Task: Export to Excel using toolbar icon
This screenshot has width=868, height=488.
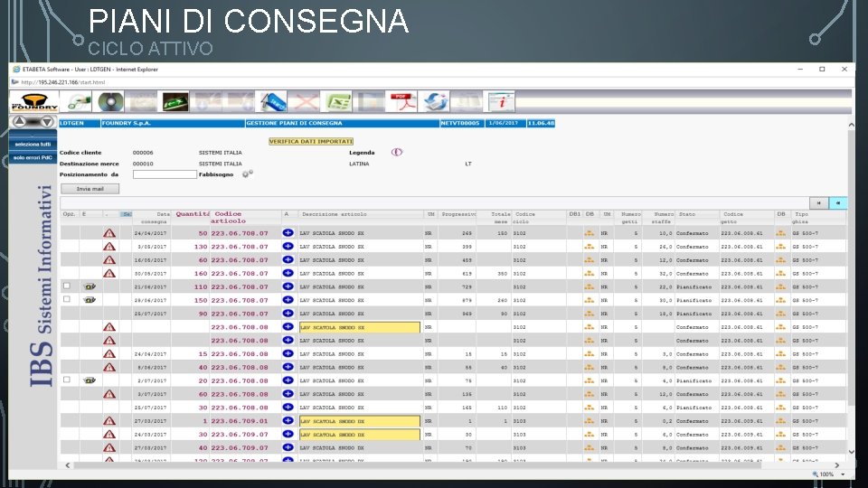Action: point(337,102)
